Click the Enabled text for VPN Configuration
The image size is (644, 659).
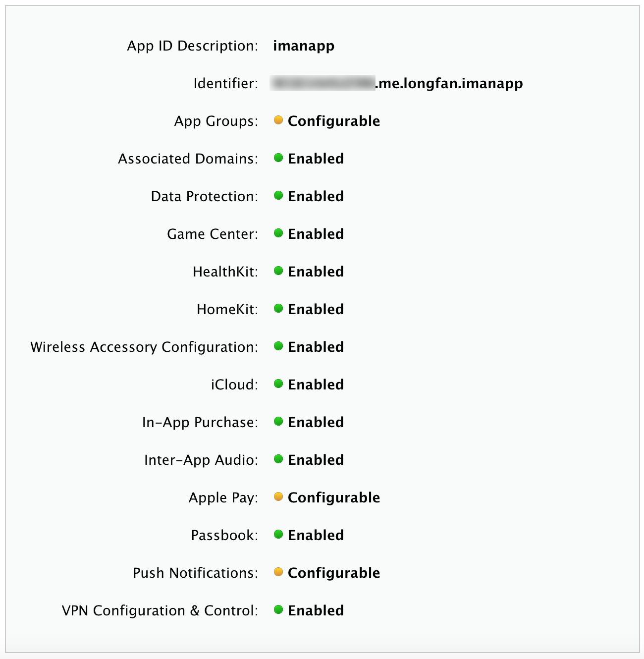click(316, 610)
